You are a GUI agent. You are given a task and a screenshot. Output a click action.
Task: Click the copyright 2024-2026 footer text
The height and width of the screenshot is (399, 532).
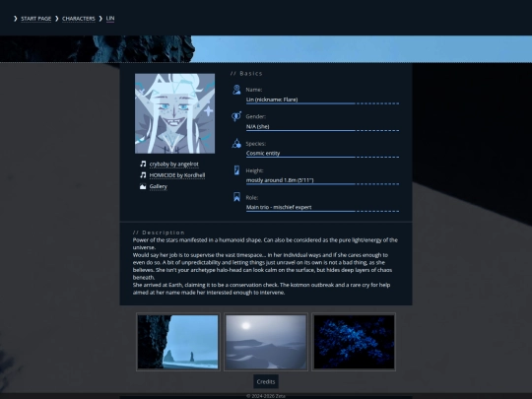point(266,396)
